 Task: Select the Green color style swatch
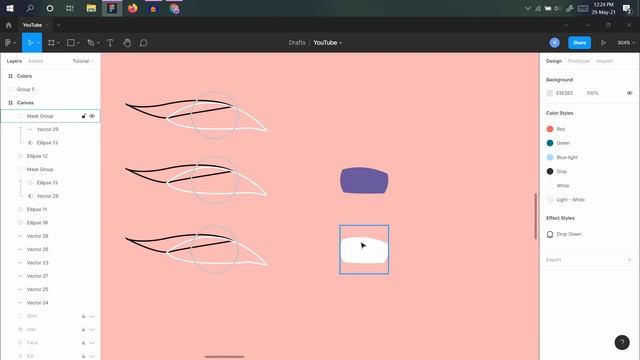tap(550, 143)
